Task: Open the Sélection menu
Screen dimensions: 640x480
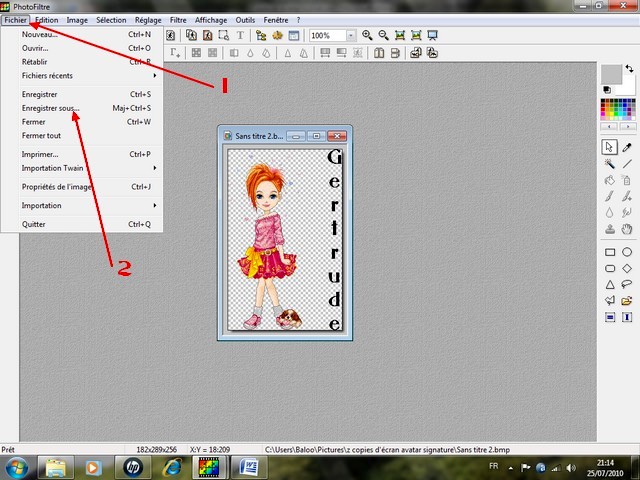Action: [x=111, y=20]
